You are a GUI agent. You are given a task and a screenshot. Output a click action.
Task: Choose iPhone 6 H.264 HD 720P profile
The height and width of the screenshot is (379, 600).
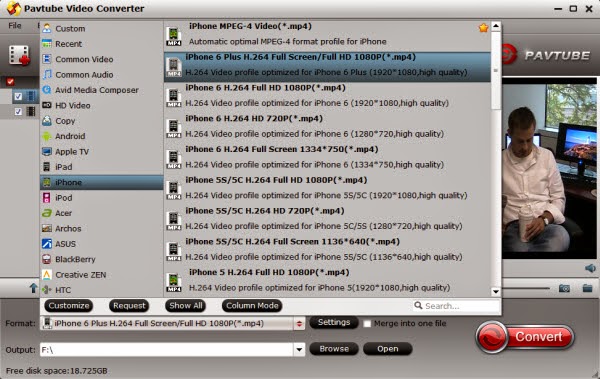pos(327,128)
